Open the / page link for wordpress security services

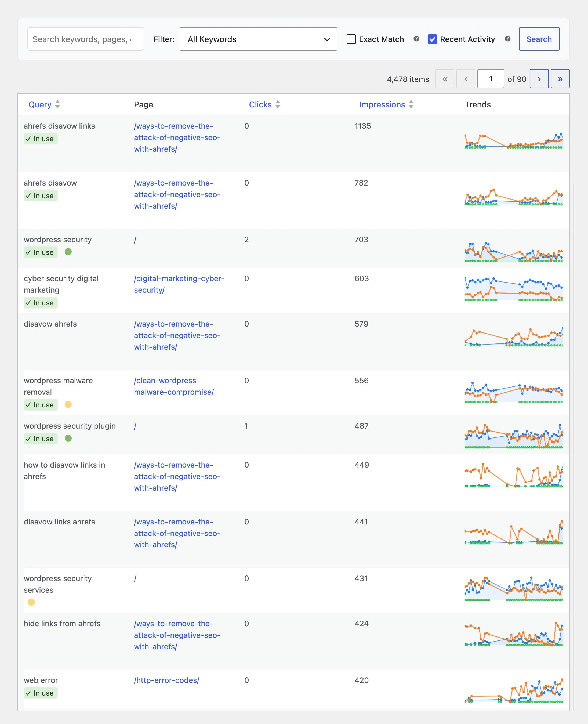click(x=135, y=578)
